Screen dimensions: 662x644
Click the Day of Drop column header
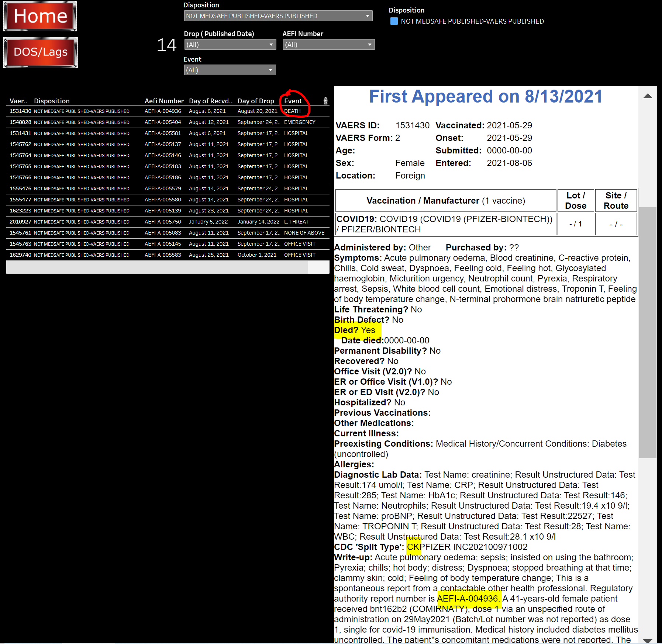(x=256, y=101)
